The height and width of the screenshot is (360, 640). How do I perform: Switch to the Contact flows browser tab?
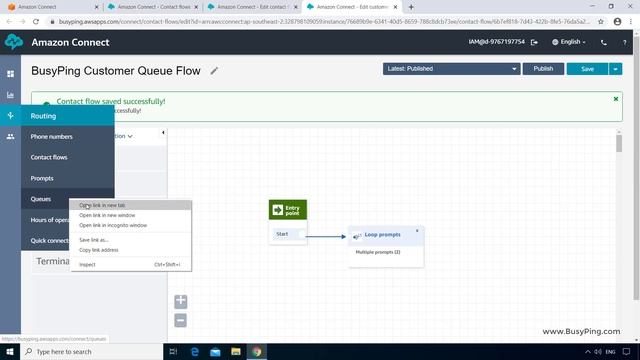pos(153,7)
